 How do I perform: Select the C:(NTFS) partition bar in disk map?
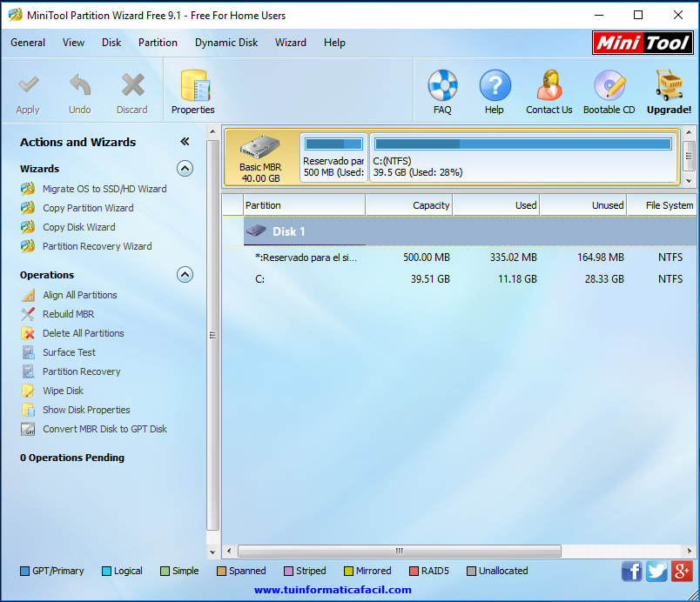point(523,157)
